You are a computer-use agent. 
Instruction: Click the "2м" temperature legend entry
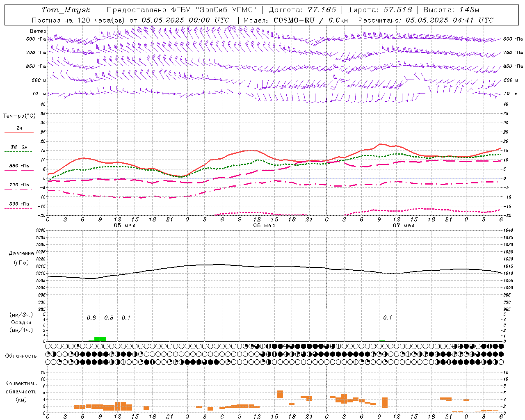19,128
